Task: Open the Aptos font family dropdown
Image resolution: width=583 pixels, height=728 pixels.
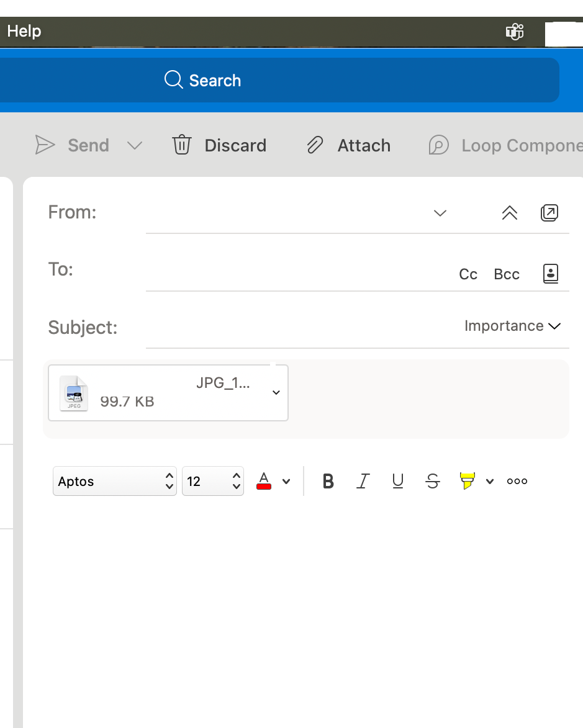Action: 115,481
